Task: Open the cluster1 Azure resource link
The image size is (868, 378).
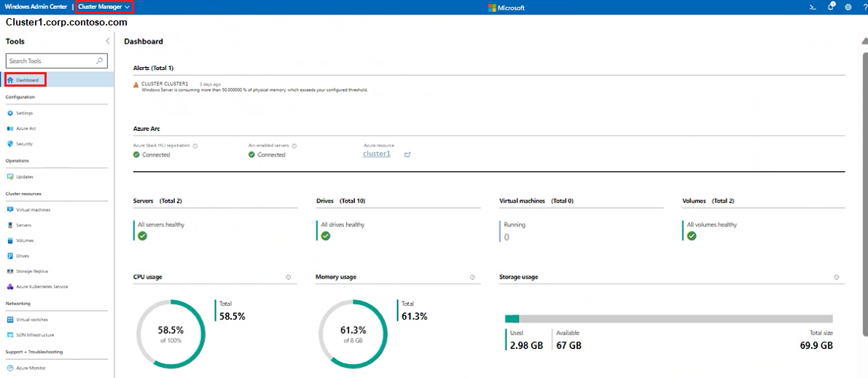Action: click(377, 154)
